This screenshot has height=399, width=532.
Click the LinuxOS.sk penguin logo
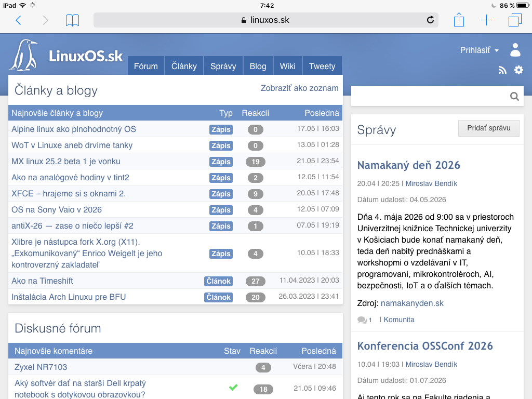pos(24,55)
